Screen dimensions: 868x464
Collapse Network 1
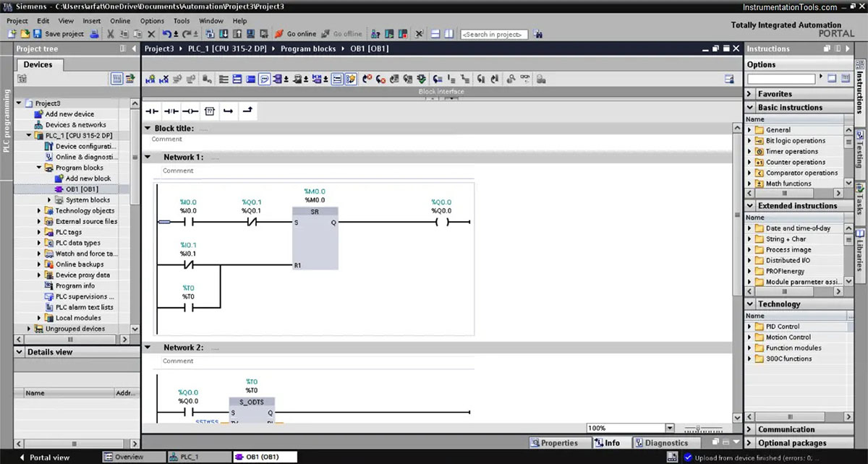pyautogui.click(x=148, y=157)
